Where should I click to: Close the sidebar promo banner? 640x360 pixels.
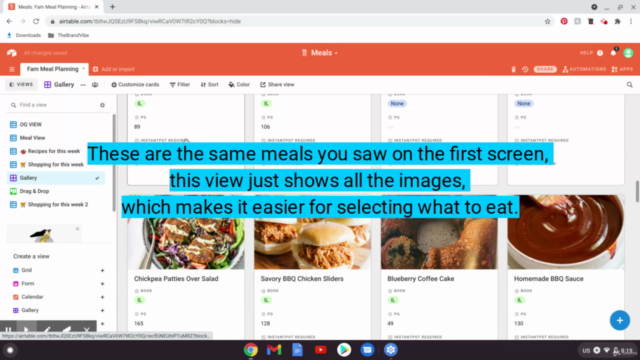click(77, 229)
